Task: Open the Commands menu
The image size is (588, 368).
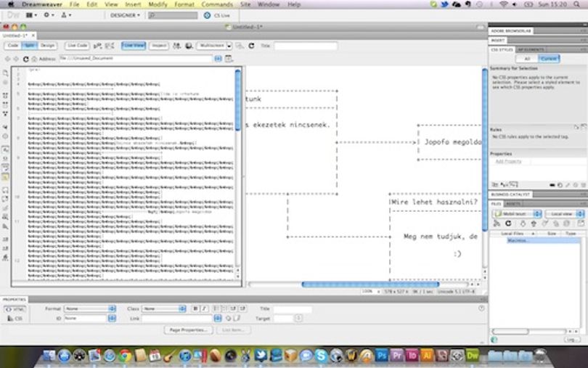Action: (217, 4)
